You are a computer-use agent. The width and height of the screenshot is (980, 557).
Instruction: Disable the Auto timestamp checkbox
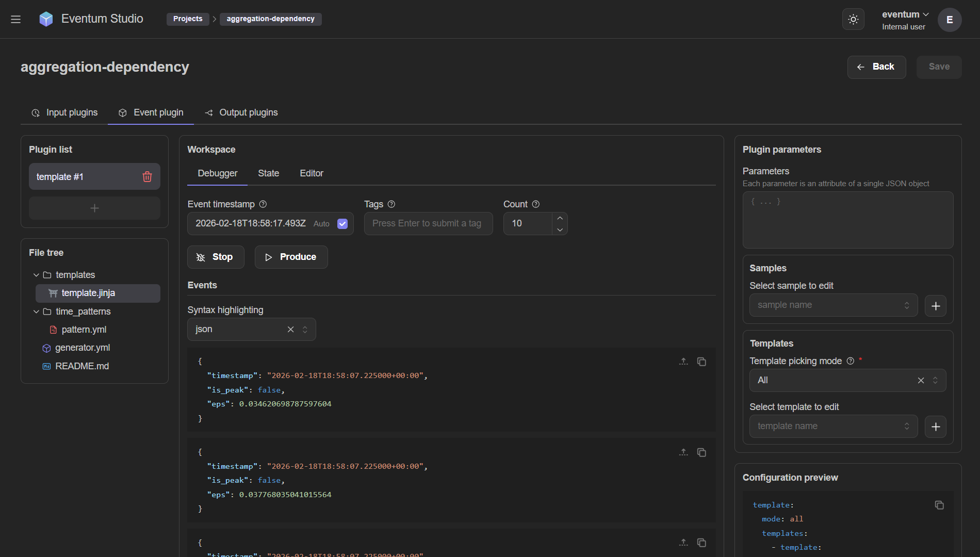[x=342, y=224]
